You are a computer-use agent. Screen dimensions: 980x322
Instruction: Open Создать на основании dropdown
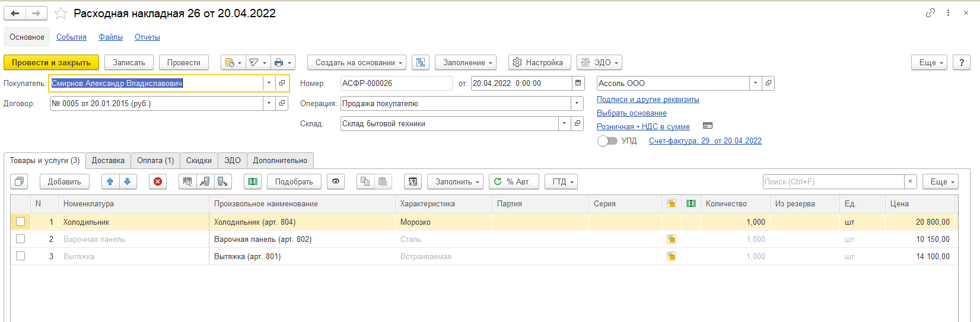357,62
